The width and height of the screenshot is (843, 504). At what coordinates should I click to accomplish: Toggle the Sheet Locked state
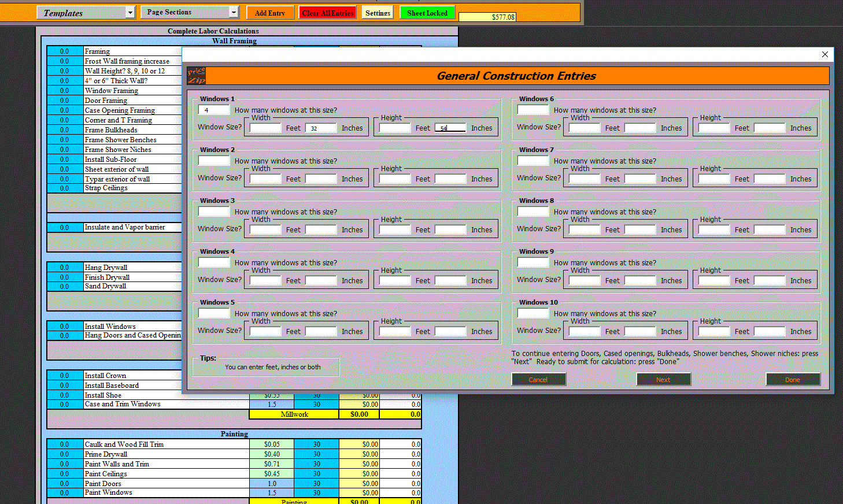(x=427, y=12)
